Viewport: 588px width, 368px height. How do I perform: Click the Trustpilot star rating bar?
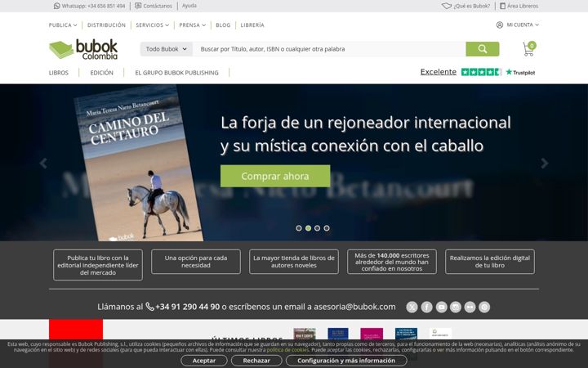click(481, 72)
